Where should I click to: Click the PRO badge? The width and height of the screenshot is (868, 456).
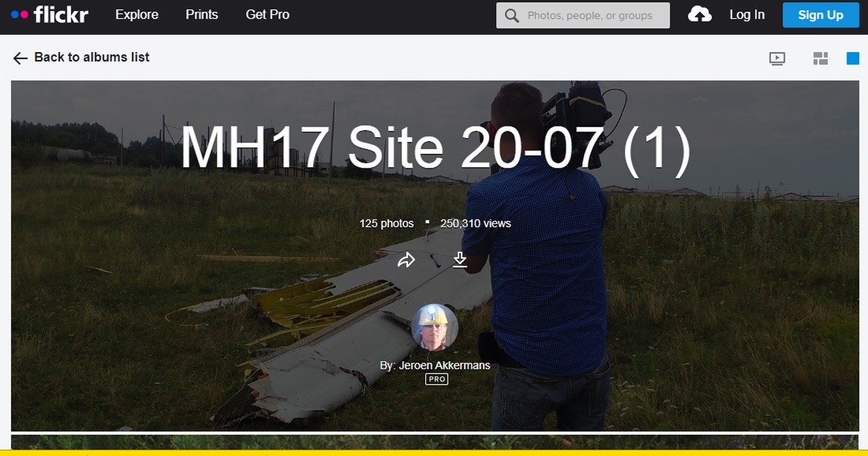(436, 379)
